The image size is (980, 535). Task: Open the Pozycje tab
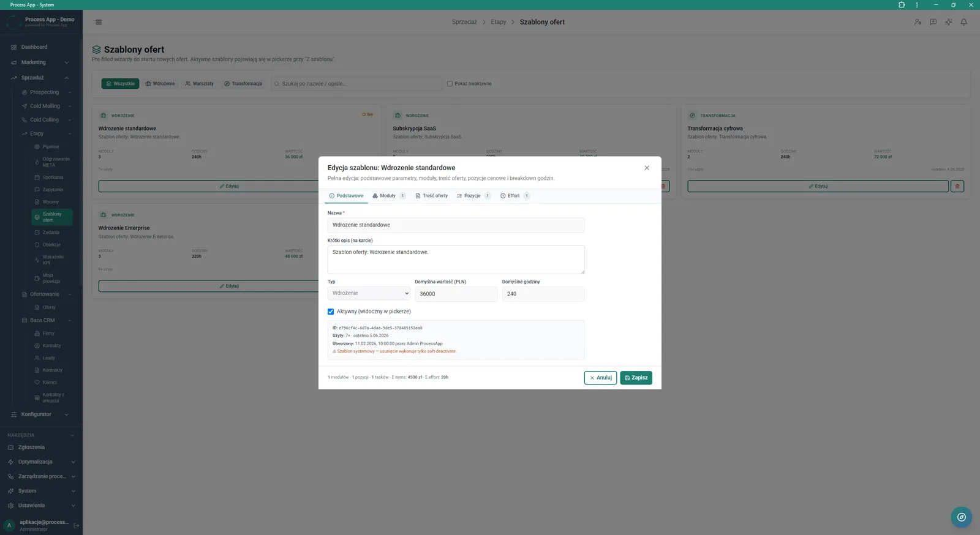coord(473,196)
